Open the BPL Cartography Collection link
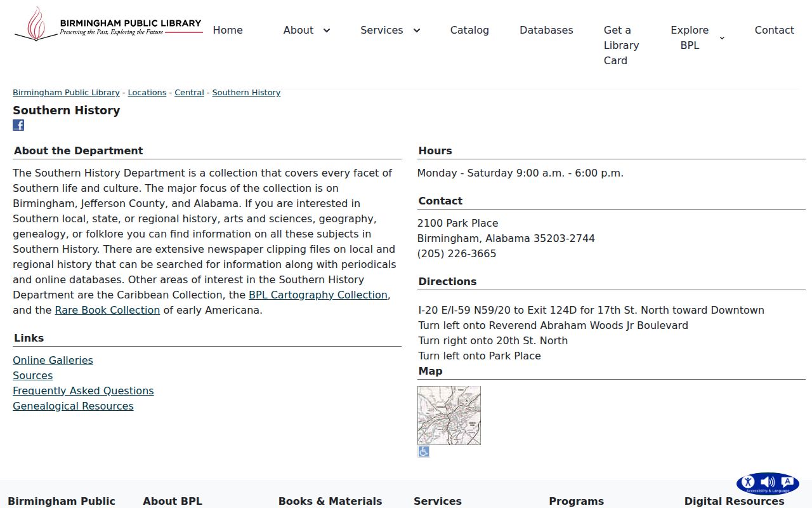The image size is (812, 508). (x=318, y=295)
